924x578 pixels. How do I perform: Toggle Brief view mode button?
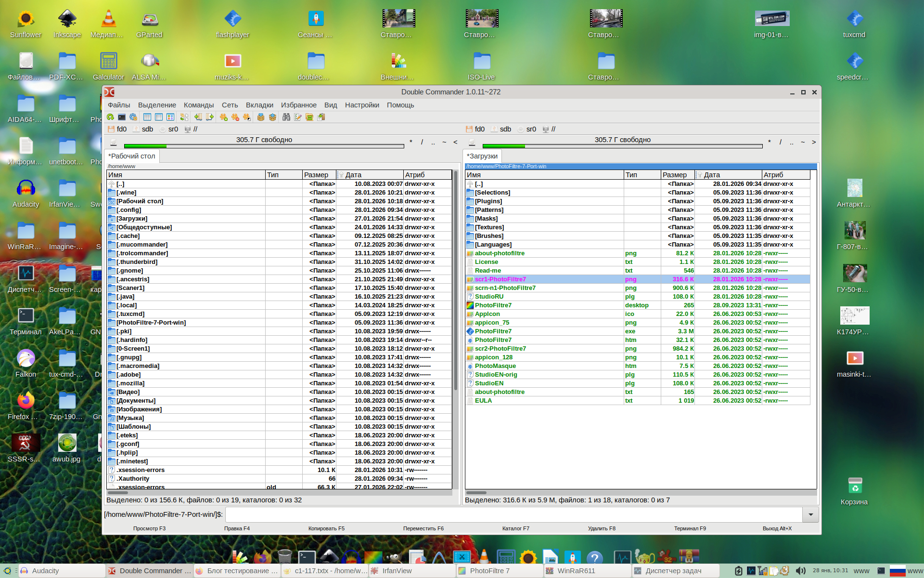point(147,117)
